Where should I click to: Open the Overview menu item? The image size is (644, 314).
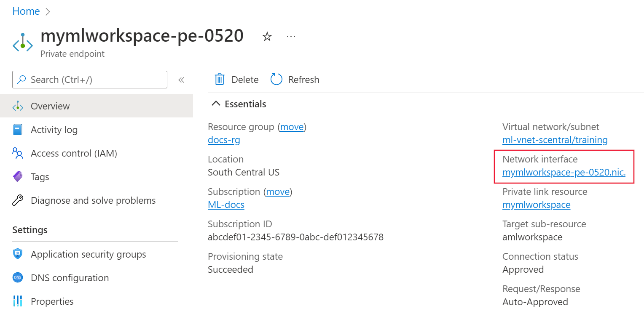pyautogui.click(x=50, y=106)
